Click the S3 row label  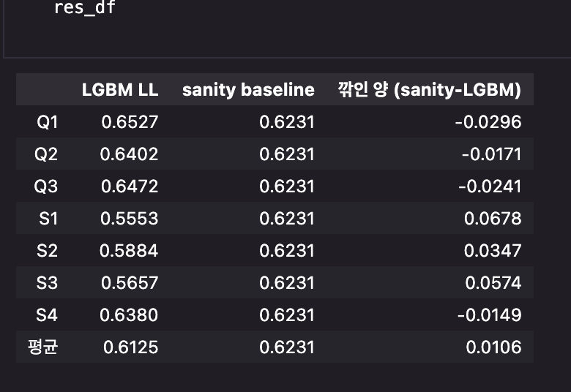pos(47,282)
